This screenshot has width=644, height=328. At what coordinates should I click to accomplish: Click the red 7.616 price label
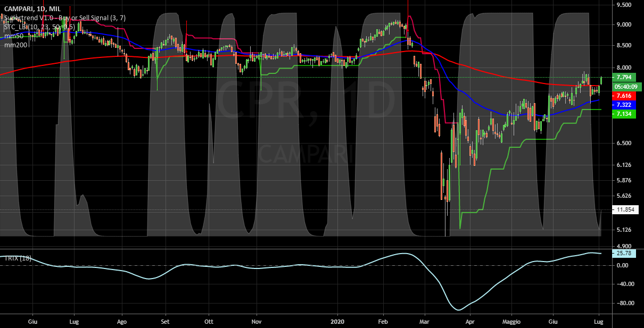[624, 96]
